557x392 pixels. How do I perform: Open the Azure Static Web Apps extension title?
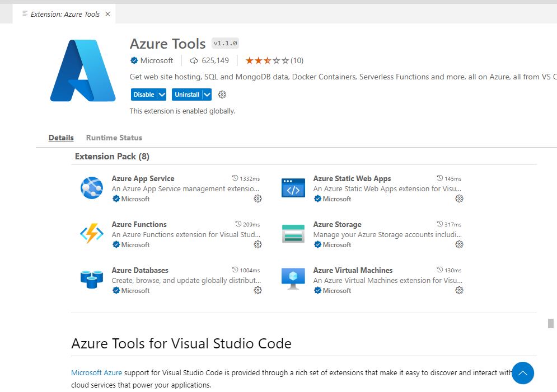pyautogui.click(x=352, y=178)
